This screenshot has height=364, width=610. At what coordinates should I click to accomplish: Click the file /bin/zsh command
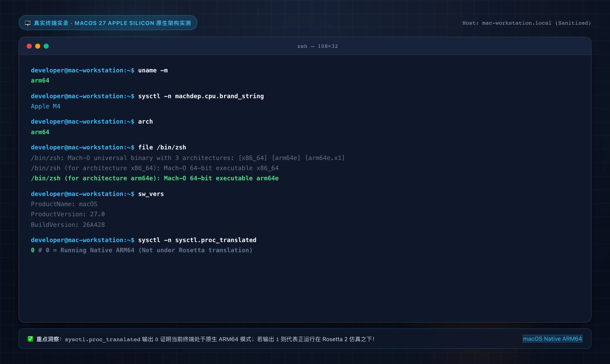pos(162,148)
